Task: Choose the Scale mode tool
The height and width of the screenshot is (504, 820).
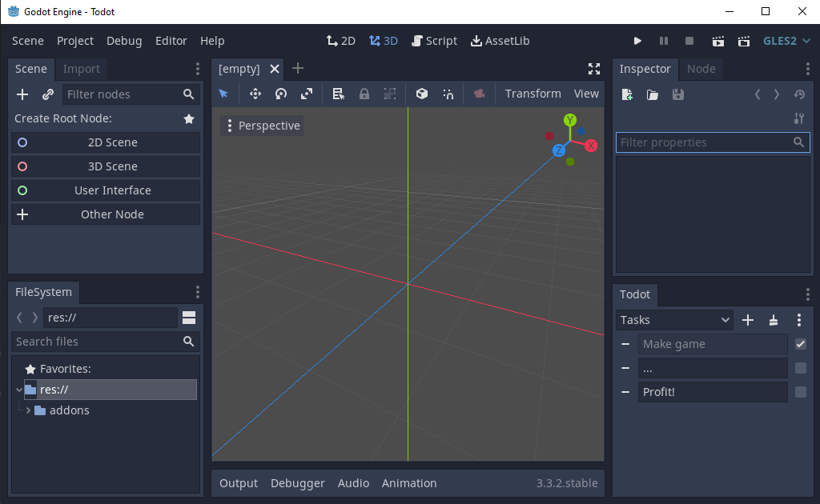Action: 307,94
